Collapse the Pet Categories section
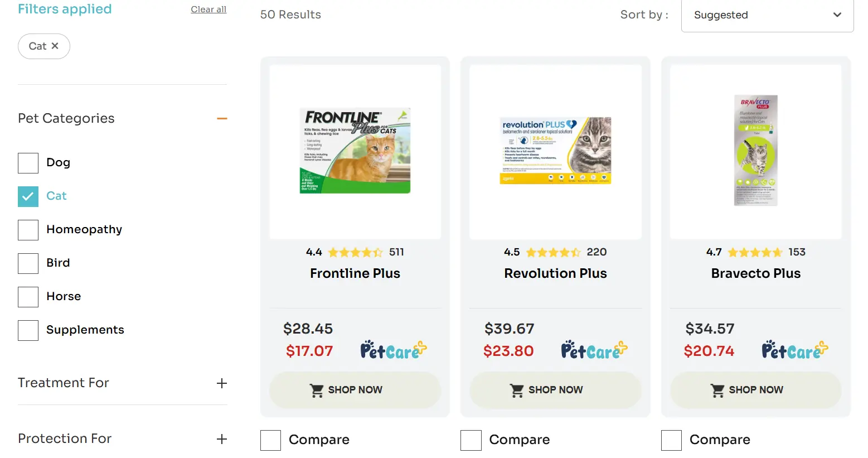 tap(222, 118)
